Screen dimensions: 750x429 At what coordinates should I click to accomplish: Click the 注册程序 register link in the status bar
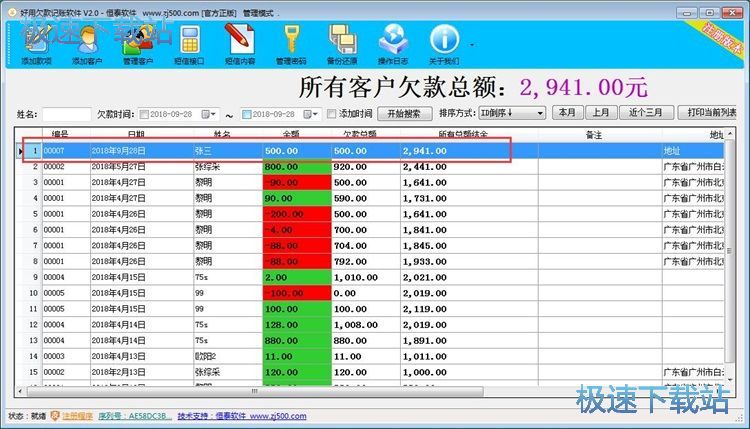coord(77,416)
